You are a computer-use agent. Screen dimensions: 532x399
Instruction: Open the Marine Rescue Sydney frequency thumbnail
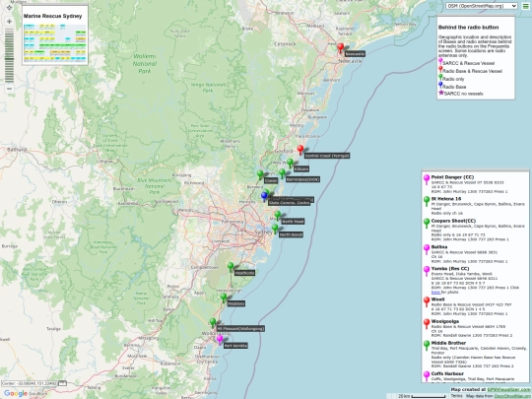(55, 42)
